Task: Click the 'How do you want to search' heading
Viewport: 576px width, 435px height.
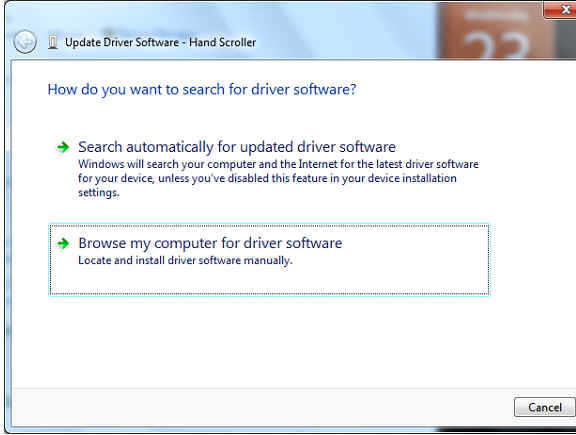Action: [202, 89]
